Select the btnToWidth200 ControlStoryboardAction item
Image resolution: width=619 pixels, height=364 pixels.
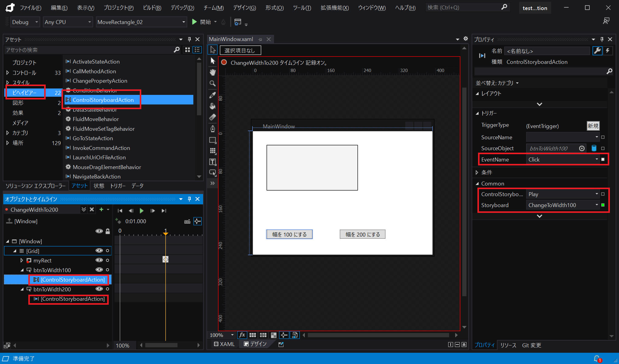pos(69,299)
